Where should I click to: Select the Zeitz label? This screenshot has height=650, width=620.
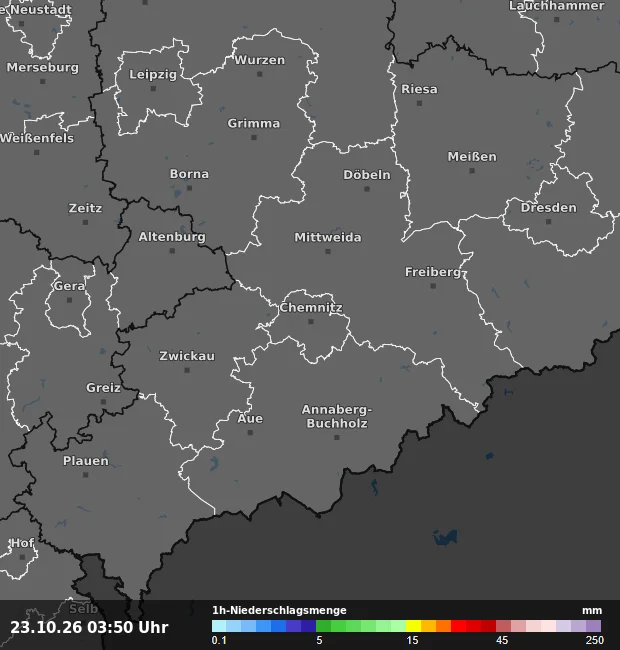pos(85,208)
